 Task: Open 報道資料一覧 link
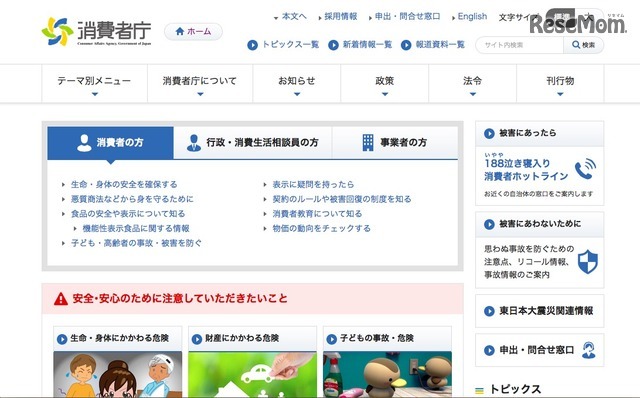(x=440, y=45)
